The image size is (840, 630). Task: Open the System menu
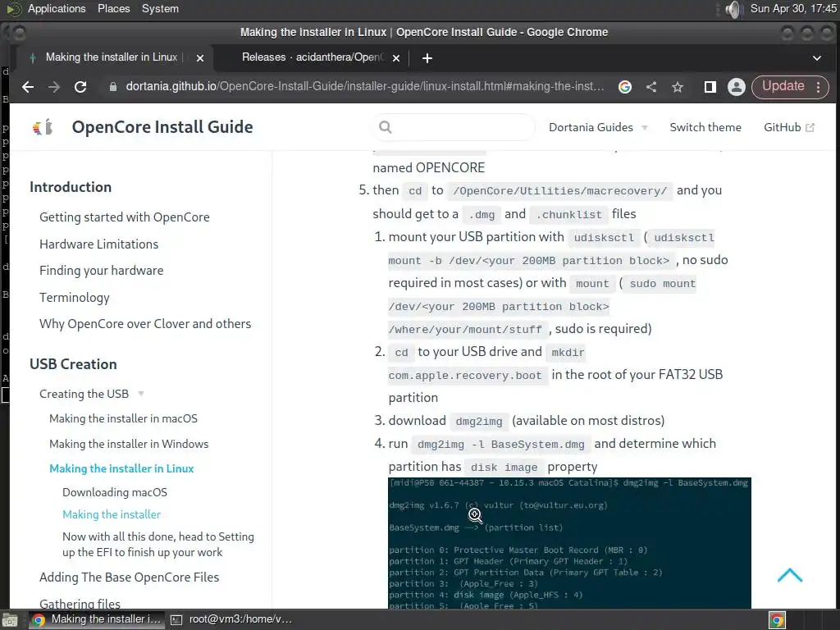click(x=160, y=8)
